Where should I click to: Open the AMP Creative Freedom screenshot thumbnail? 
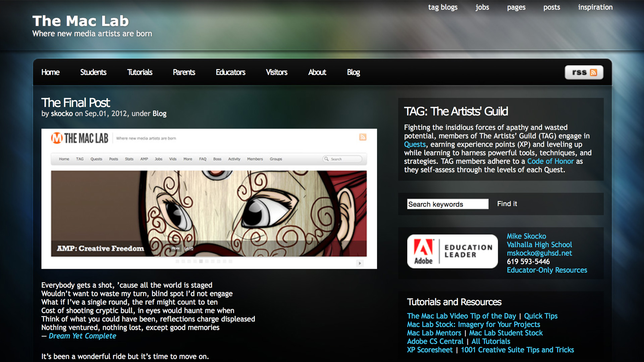pos(209,199)
